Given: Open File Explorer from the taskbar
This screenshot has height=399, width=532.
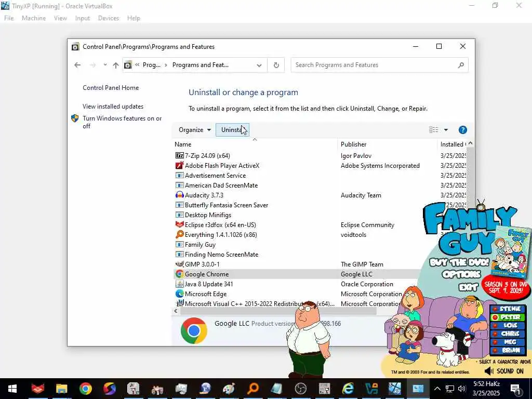Looking at the screenshot, I should pos(62,389).
